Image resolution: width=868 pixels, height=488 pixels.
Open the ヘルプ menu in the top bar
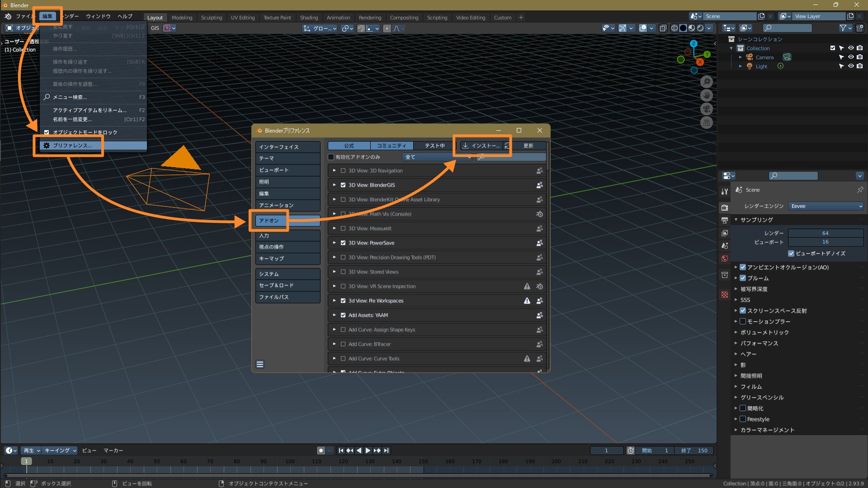pyautogui.click(x=124, y=16)
